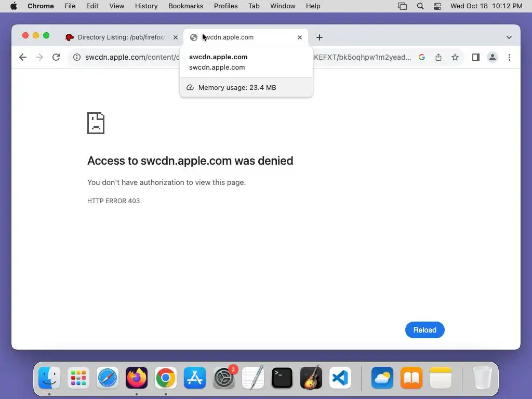This screenshot has width=532, height=399.
Task: Click 'HTTP ERROR 403' text
Action: (113, 201)
